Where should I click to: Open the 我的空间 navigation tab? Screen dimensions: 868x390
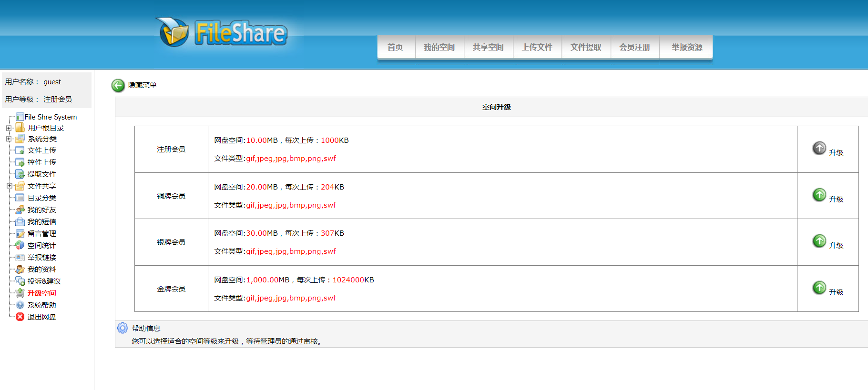click(x=439, y=47)
